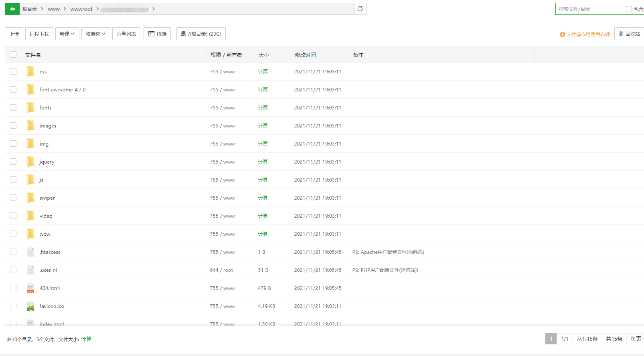
Task: Open the fonts folder icon
Action: pyautogui.click(x=30, y=107)
